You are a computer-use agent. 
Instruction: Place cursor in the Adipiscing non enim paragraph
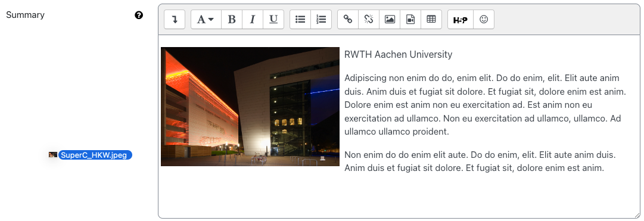click(x=485, y=105)
